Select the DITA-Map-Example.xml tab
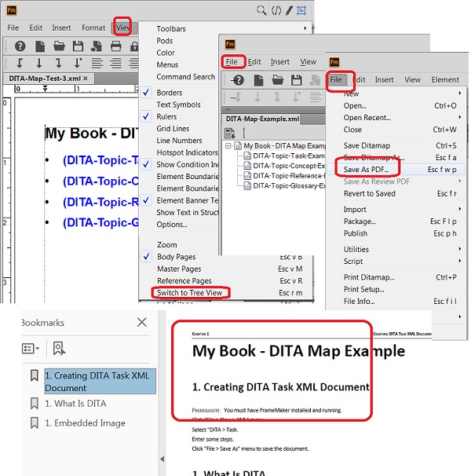Screen dimensions: 471x476 (x=262, y=119)
